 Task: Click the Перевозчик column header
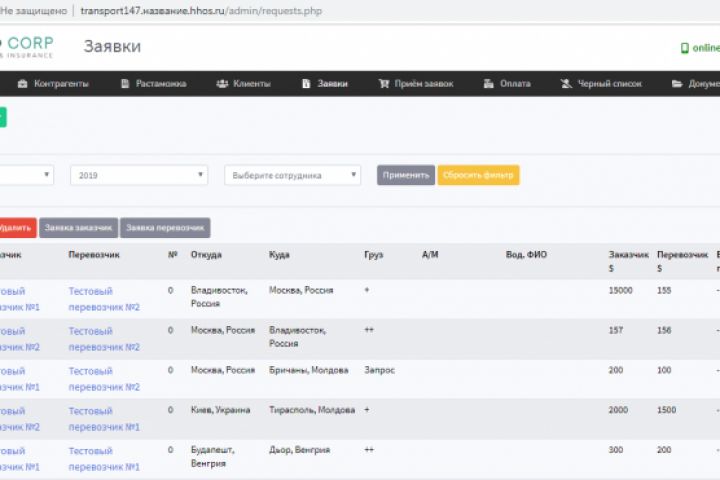tap(94, 254)
